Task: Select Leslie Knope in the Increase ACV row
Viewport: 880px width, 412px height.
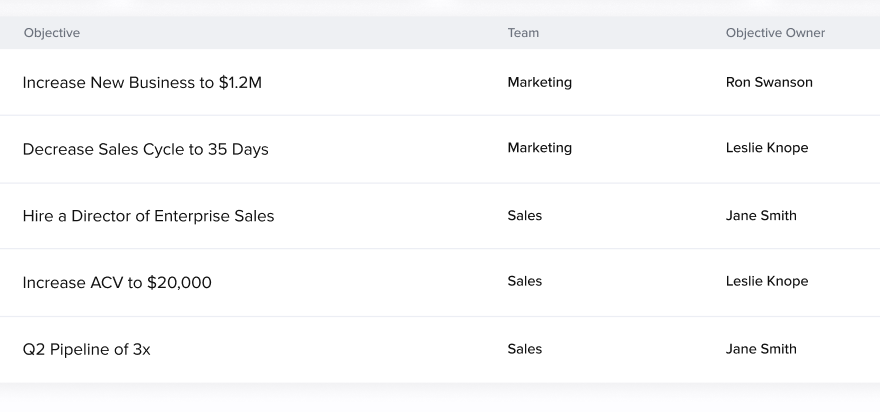Action: point(767,282)
